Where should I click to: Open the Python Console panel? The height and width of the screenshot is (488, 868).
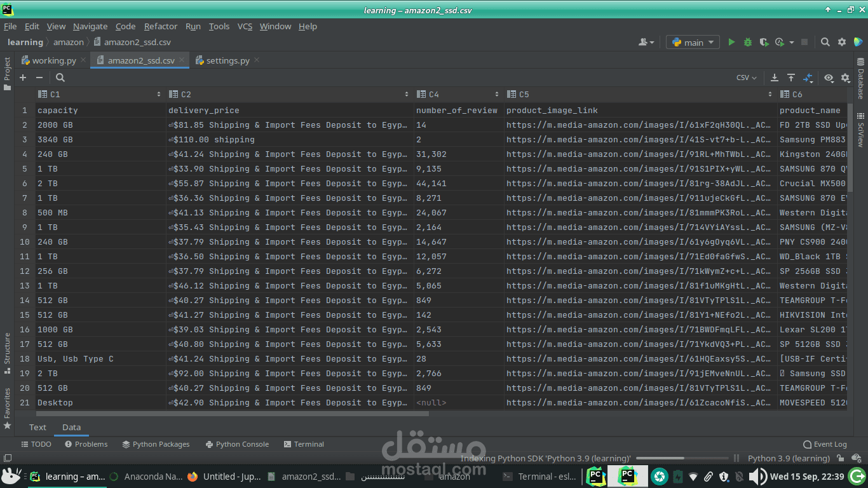tap(237, 444)
